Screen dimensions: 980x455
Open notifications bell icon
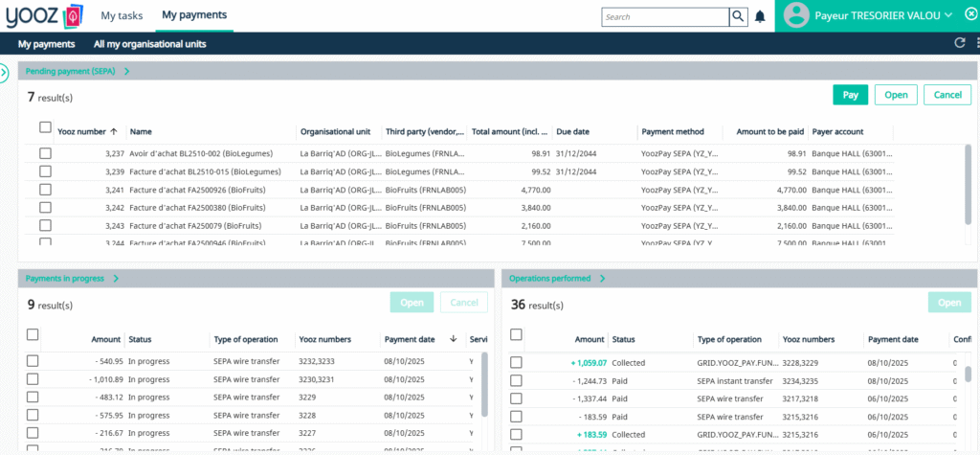(x=760, y=16)
